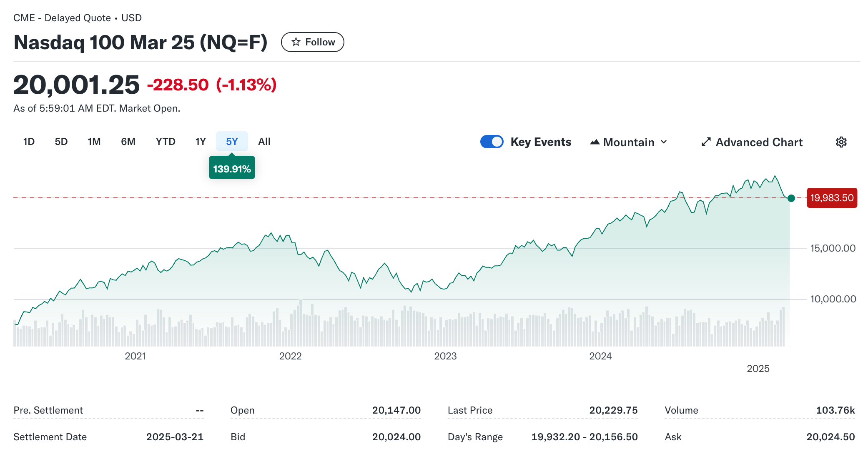Open chart settings gear icon
This screenshot has height=454, width=868.
click(841, 142)
